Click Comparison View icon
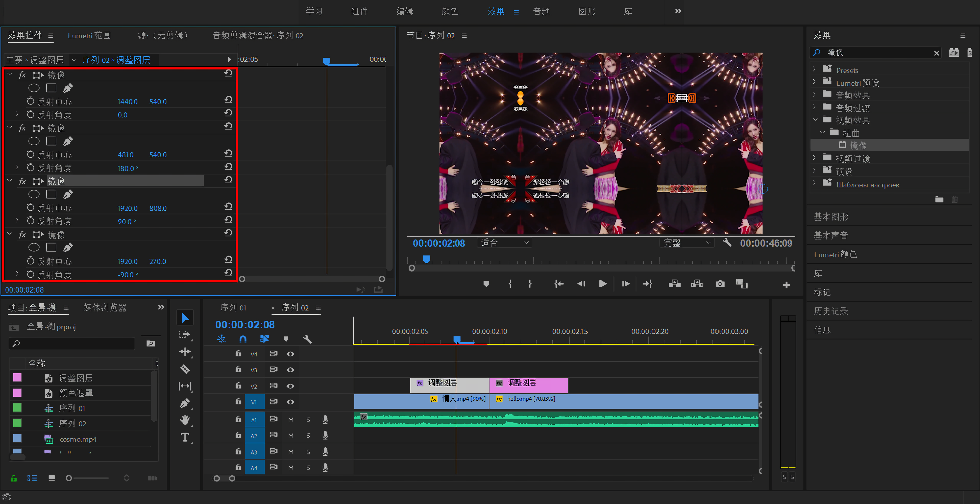This screenshot has width=980, height=504. pos(742,284)
